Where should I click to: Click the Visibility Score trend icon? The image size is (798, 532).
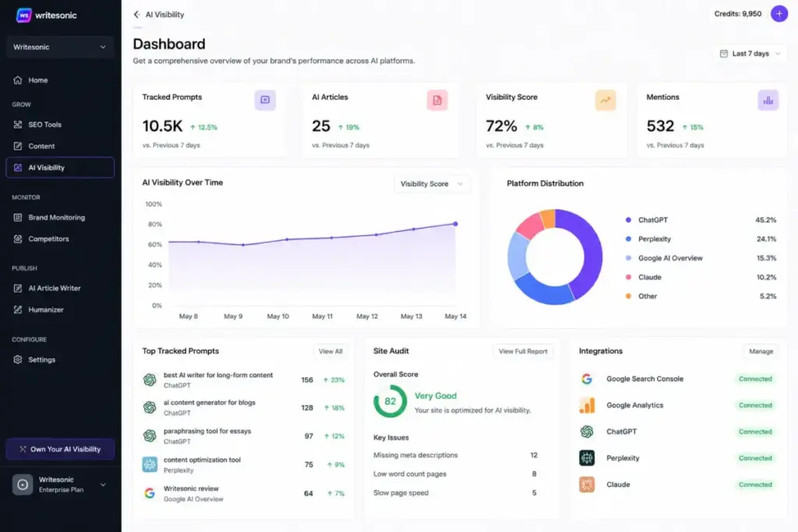click(x=605, y=100)
